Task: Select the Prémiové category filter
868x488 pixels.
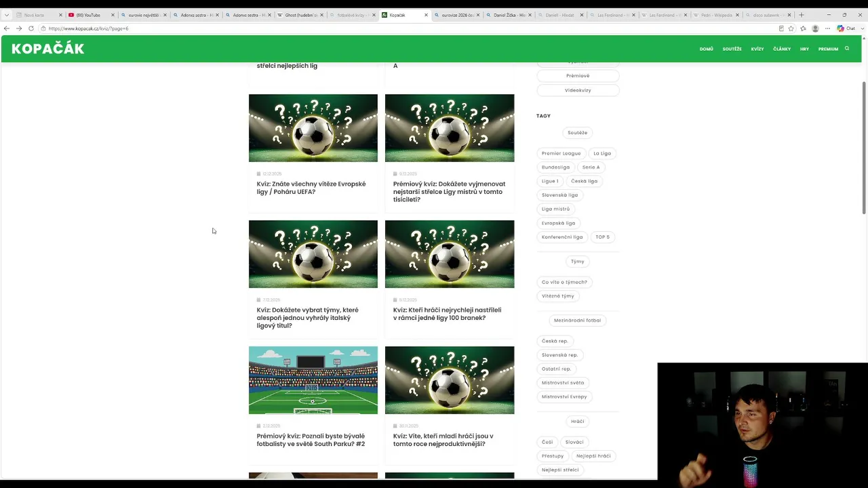Action: (578, 76)
